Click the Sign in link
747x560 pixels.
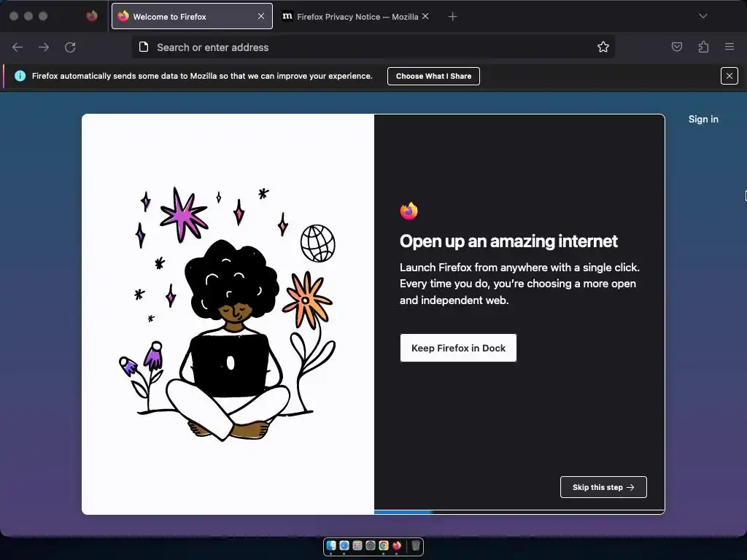tap(703, 119)
